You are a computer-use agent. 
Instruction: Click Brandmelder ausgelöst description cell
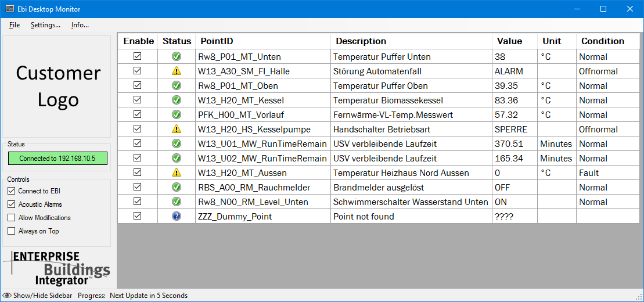tap(412, 188)
